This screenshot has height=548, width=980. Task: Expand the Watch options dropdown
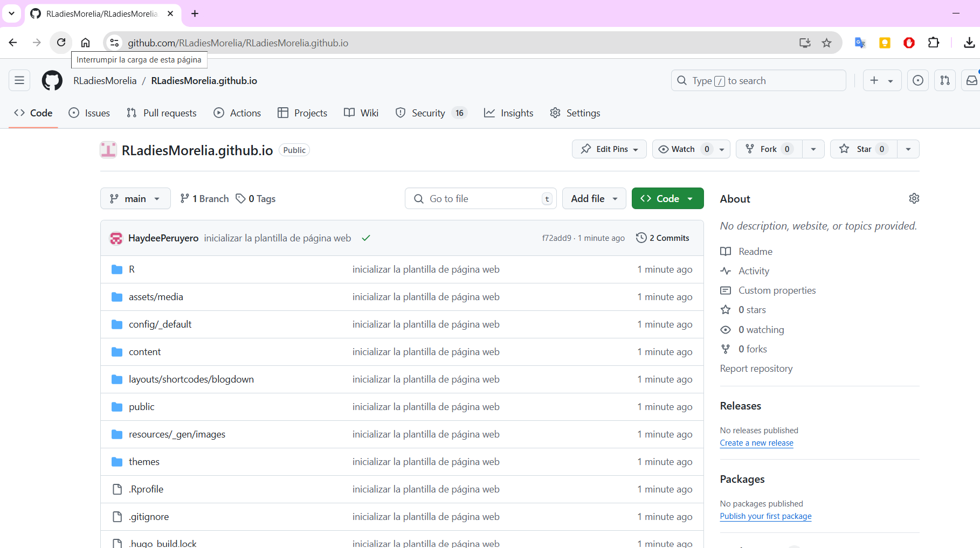click(x=722, y=149)
